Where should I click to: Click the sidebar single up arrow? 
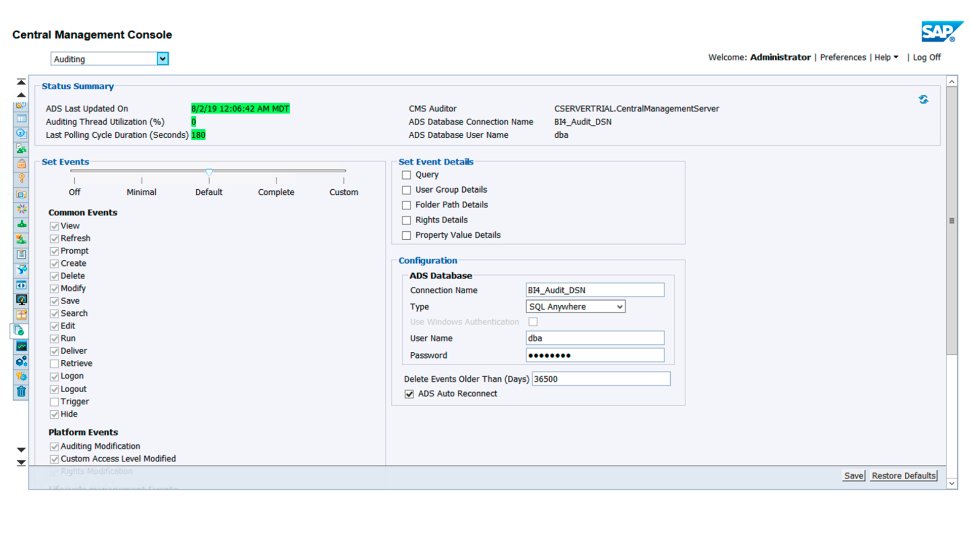pyautogui.click(x=21, y=95)
